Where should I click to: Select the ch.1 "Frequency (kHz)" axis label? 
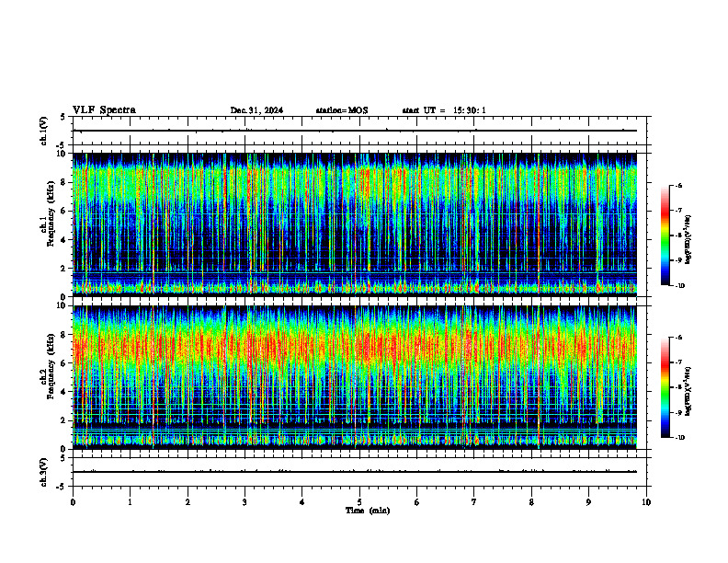(x=50, y=212)
